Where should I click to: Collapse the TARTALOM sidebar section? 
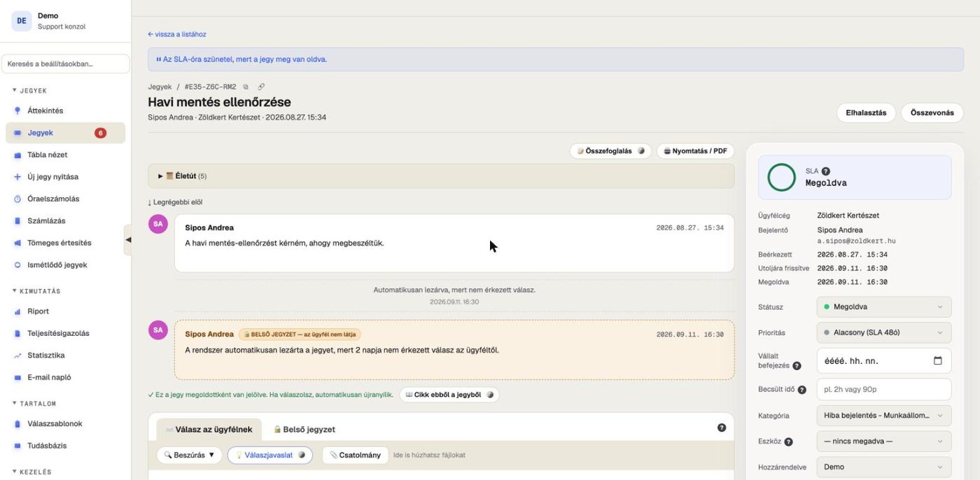[34, 403]
